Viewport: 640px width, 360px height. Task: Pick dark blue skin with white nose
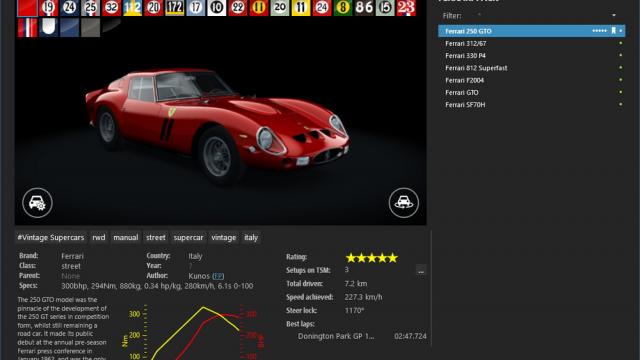pos(49,27)
